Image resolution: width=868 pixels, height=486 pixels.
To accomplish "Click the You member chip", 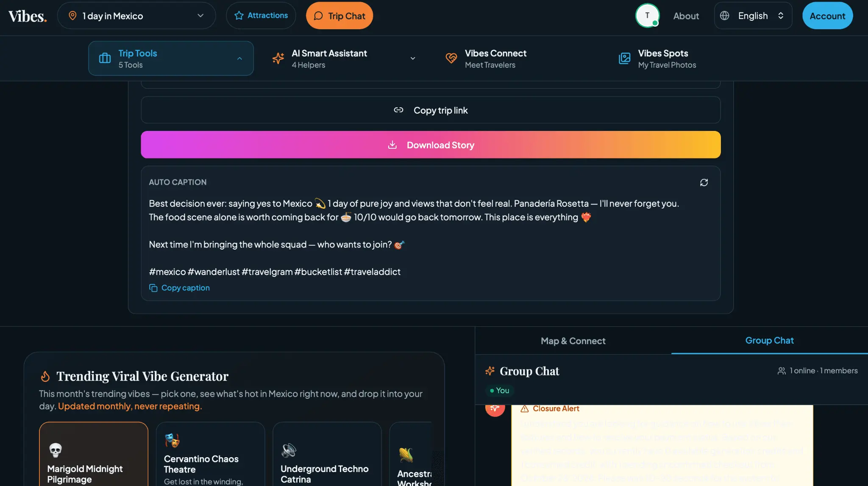I will [499, 391].
